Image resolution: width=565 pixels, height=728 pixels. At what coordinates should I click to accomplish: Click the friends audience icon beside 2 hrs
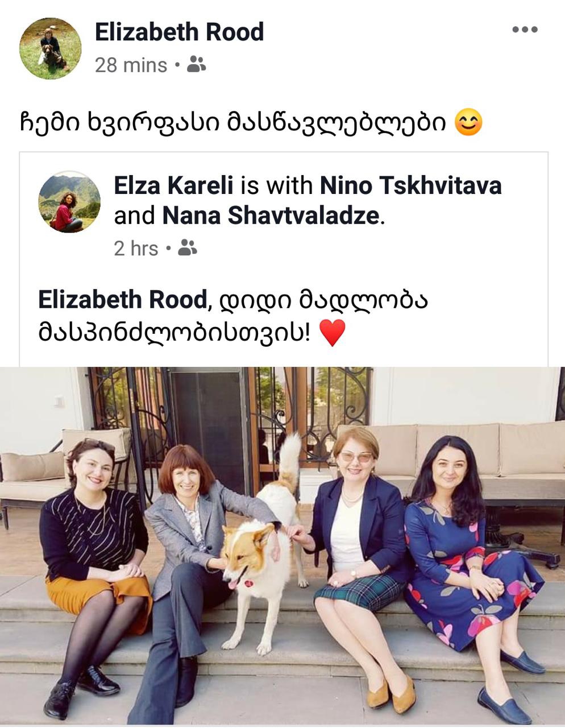[x=188, y=248]
